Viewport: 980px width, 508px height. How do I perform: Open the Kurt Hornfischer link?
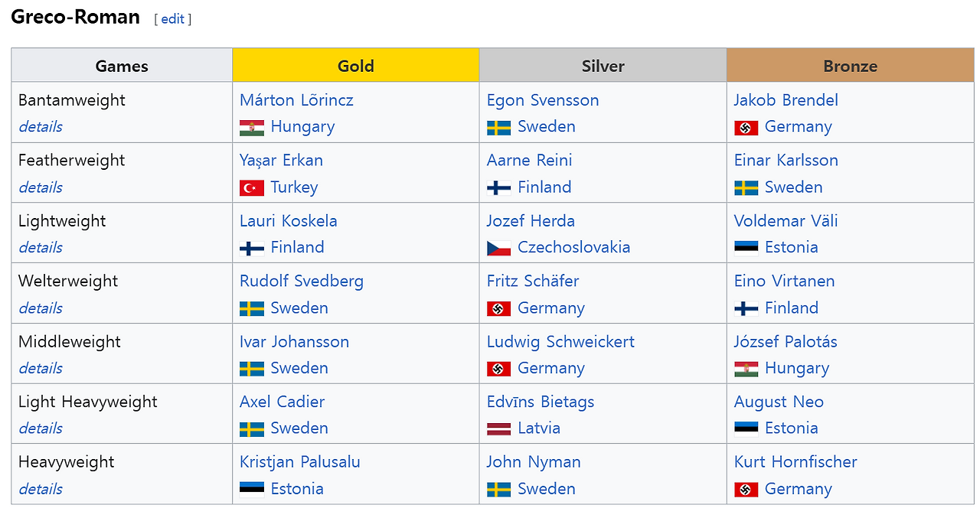point(795,462)
